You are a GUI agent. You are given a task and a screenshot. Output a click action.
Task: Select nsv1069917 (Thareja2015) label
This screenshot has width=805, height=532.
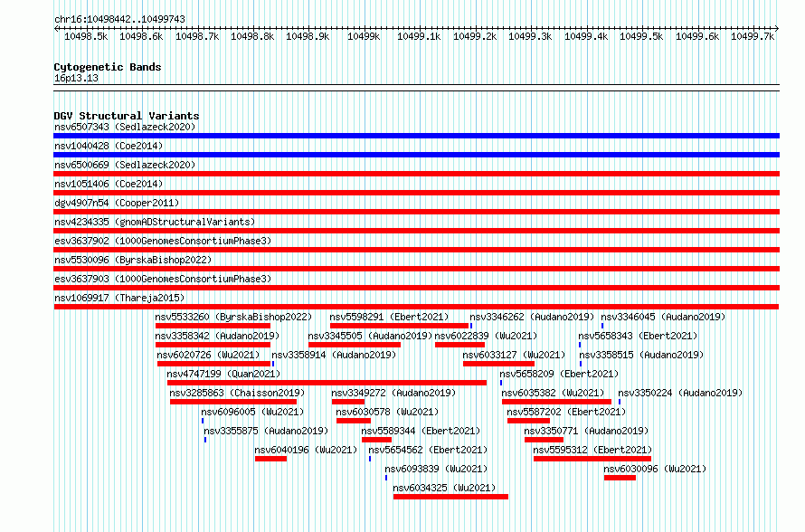pos(119,298)
